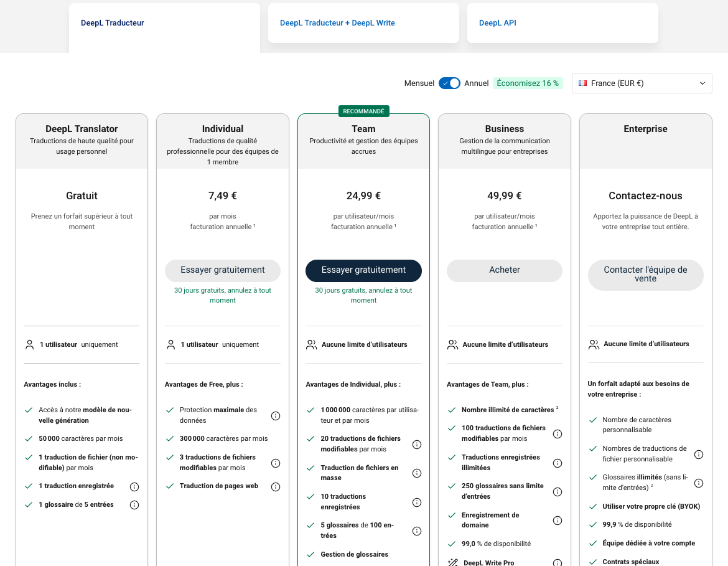Click Contacter l'équipe de vente button
Viewport: 728px width, 566px height.
(645, 275)
